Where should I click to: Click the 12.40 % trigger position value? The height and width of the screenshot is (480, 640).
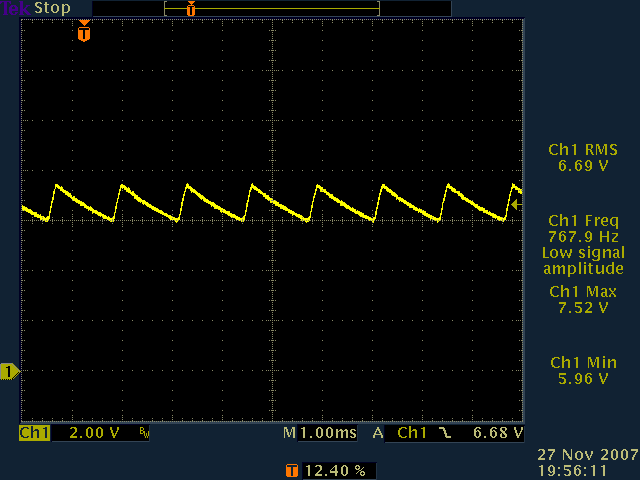coord(335,471)
